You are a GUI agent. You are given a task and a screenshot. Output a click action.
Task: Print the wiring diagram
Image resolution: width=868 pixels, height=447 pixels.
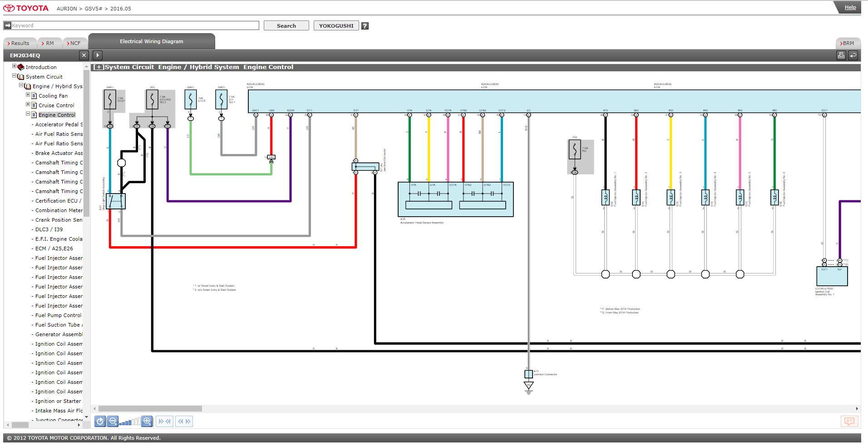click(x=841, y=55)
